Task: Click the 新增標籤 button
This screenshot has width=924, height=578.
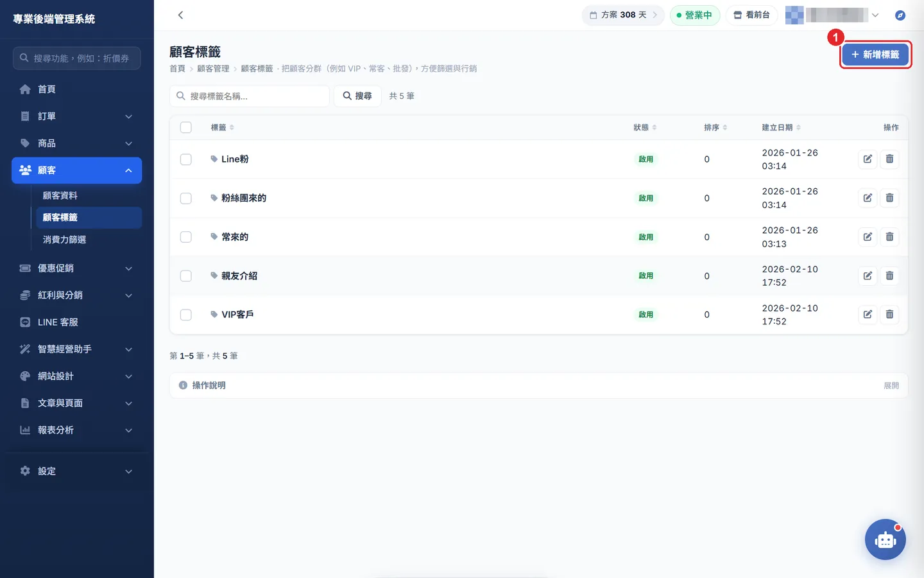Action: click(875, 55)
